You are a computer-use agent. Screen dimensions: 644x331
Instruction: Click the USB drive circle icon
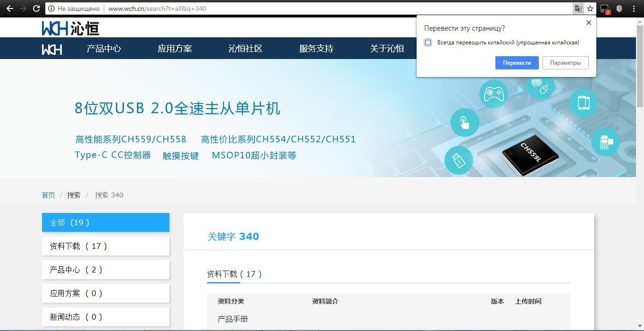459,160
